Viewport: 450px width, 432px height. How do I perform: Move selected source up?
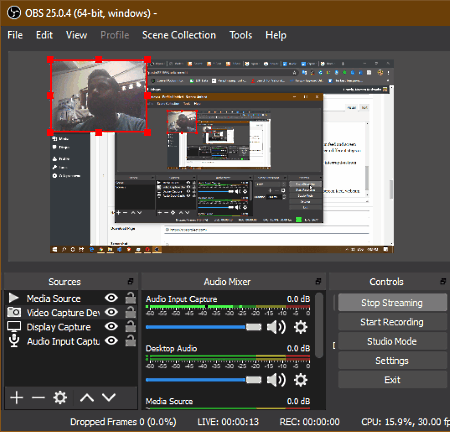[x=87, y=397]
